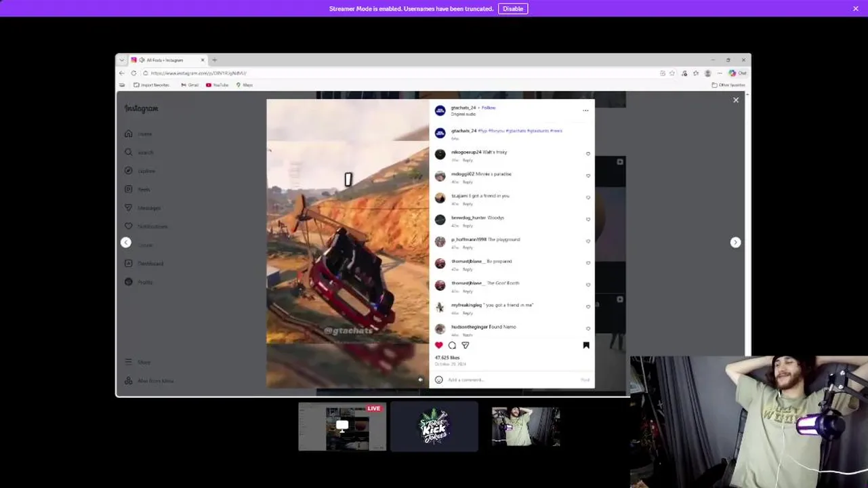Open the browser profile avatar
This screenshot has height=488, width=868.
[x=708, y=73]
